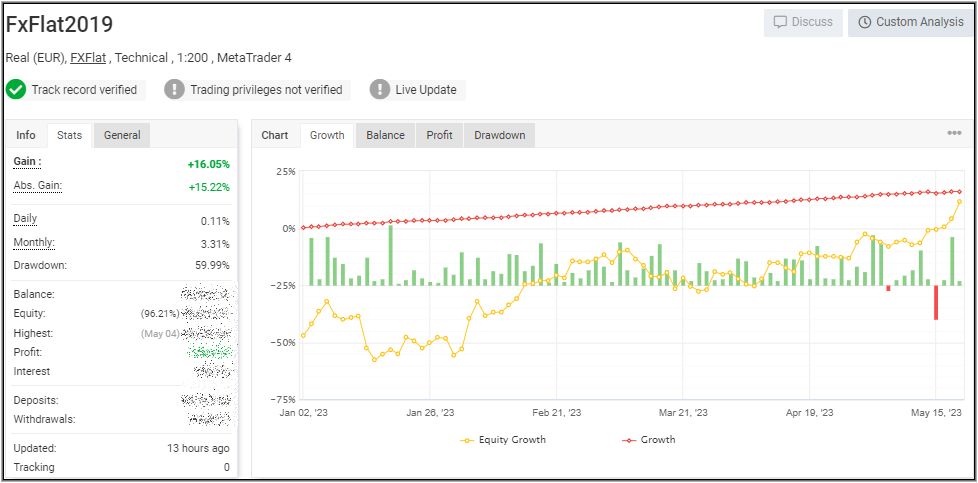Click the Monthly stat label
This screenshot has height=483, width=978.
(x=34, y=243)
